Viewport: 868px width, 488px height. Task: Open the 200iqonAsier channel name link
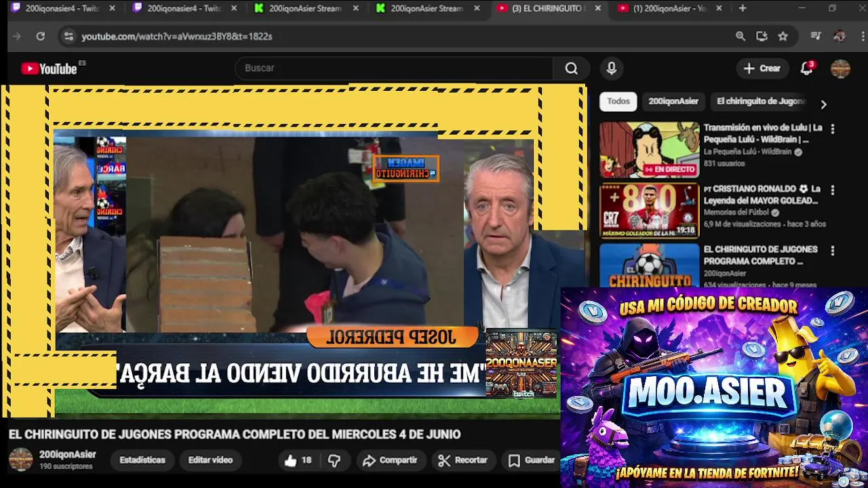tap(67, 454)
